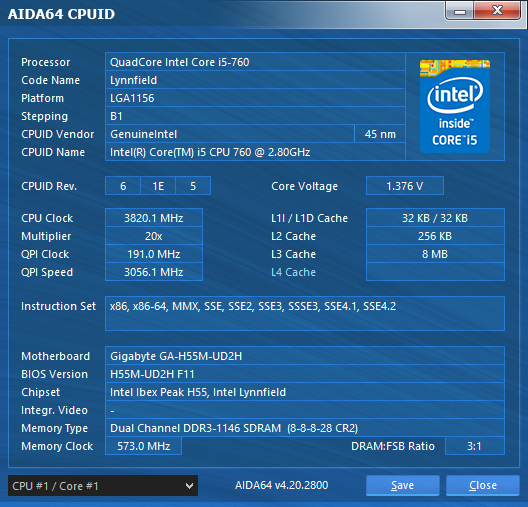Image resolution: width=528 pixels, height=507 pixels.
Task: Click the CPU Clock value 3820.1 MHz
Action: coord(154,218)
